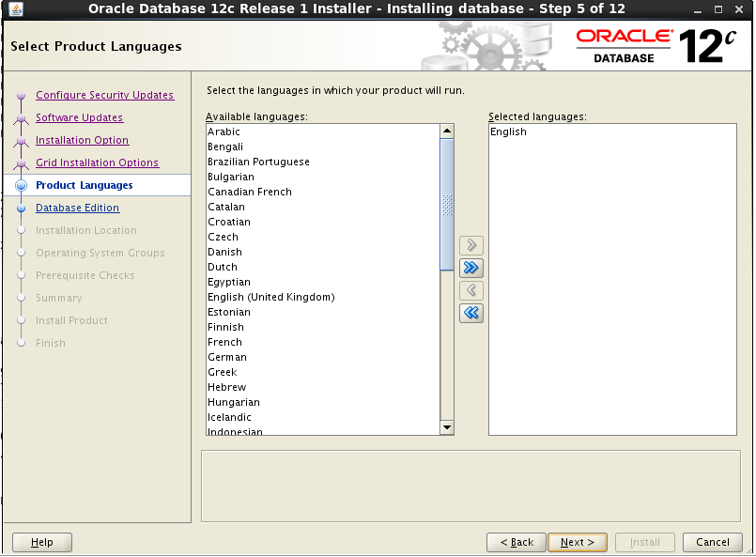Select French in the available languages list
The width and height of the screenshot is (756, 557).
[224, 342]
